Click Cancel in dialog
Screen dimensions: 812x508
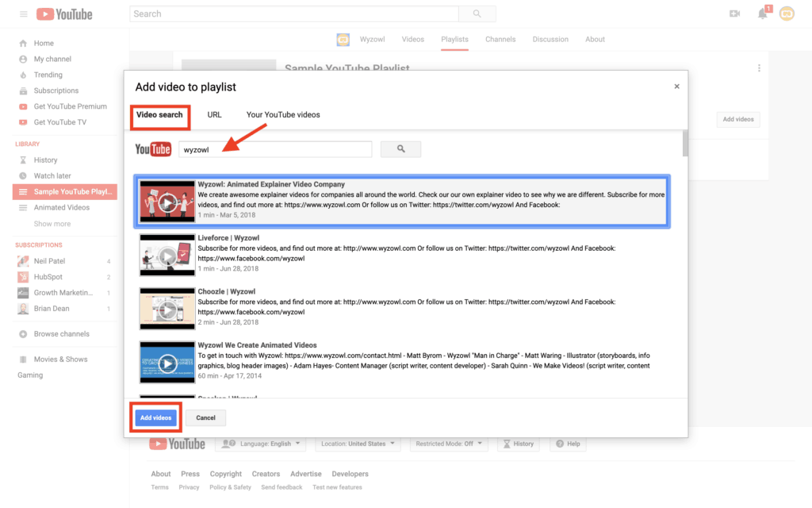[205, 418]
